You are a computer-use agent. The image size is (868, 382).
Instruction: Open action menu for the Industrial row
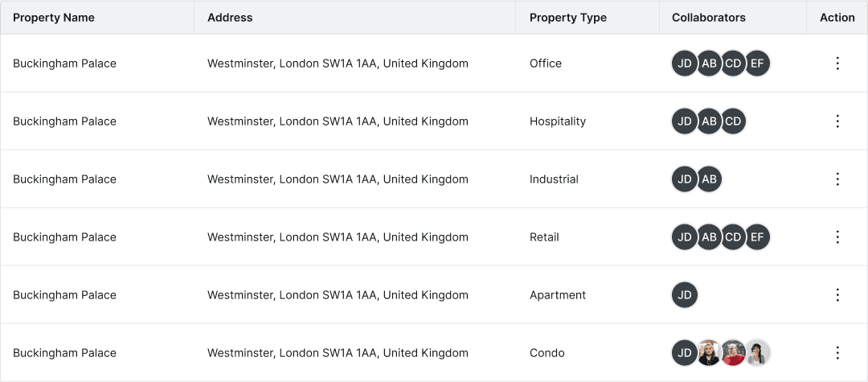837,179
